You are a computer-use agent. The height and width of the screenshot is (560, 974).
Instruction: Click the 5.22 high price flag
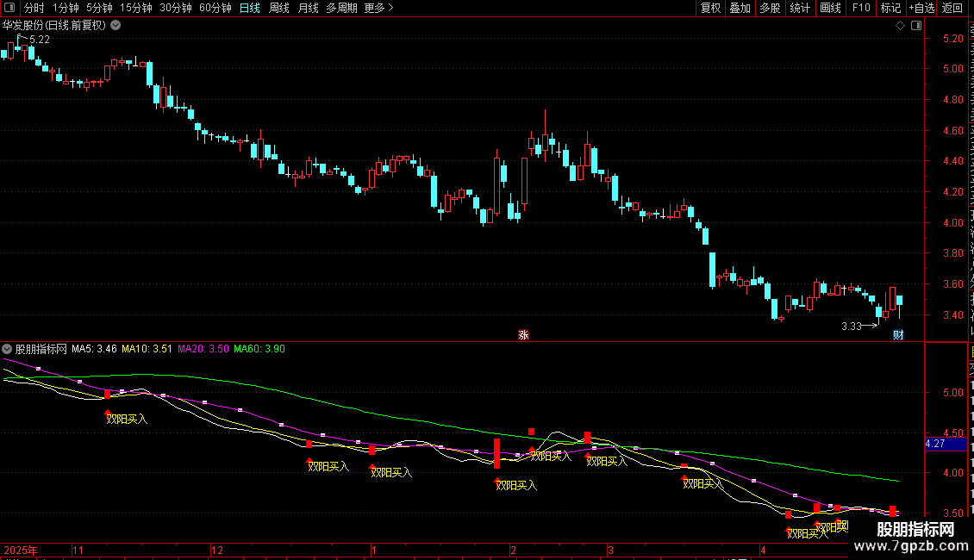click(34, 39)
